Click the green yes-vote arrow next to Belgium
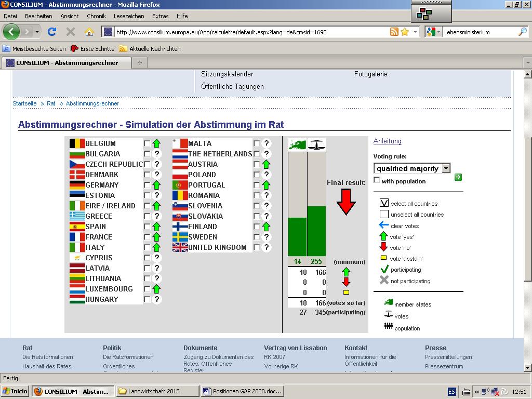Image resolution: width=532 pixels, height=399 pixels. [x=156, y=143]
